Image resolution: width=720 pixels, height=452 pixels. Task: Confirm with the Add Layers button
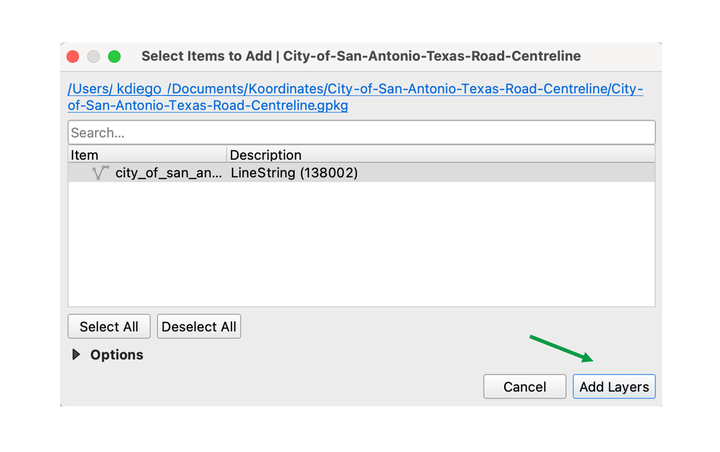point(614,387)
